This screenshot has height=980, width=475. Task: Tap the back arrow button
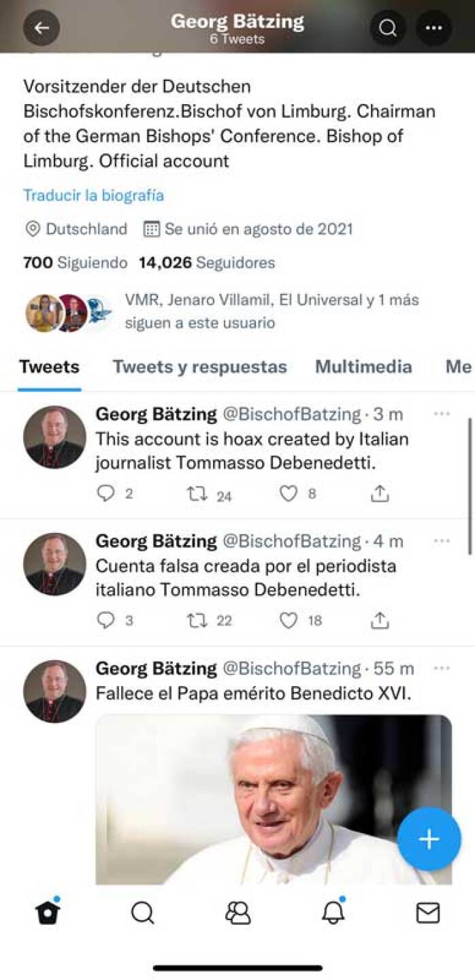(42, 28)
